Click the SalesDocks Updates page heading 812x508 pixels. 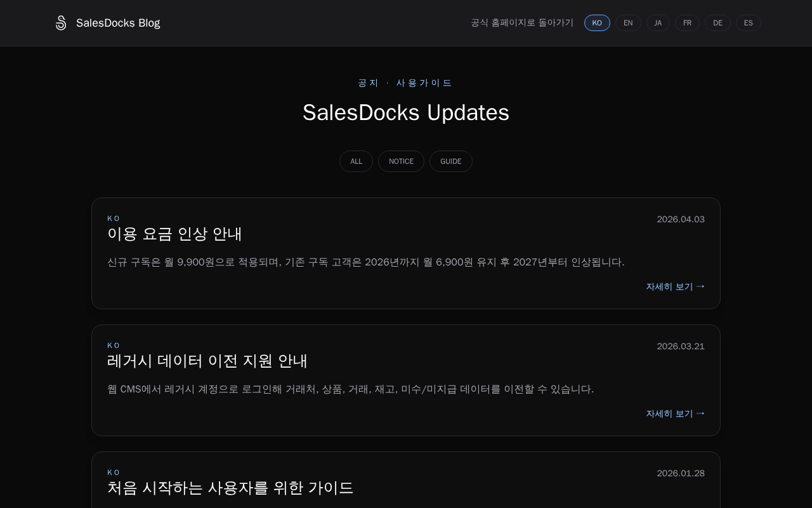coord(406,112)
